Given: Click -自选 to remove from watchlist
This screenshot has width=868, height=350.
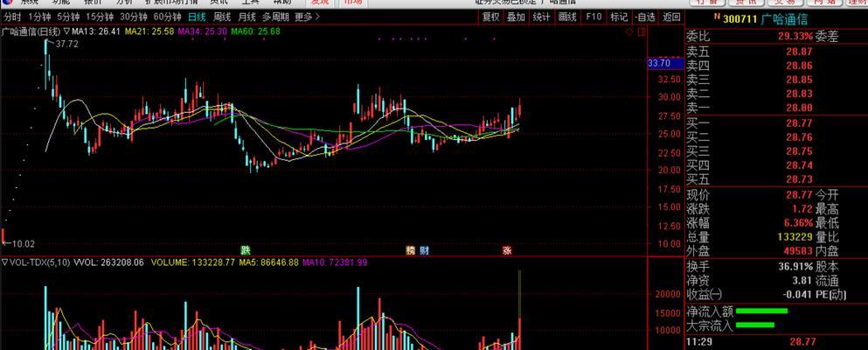Looking at the screenshot, I should point(645,17).
